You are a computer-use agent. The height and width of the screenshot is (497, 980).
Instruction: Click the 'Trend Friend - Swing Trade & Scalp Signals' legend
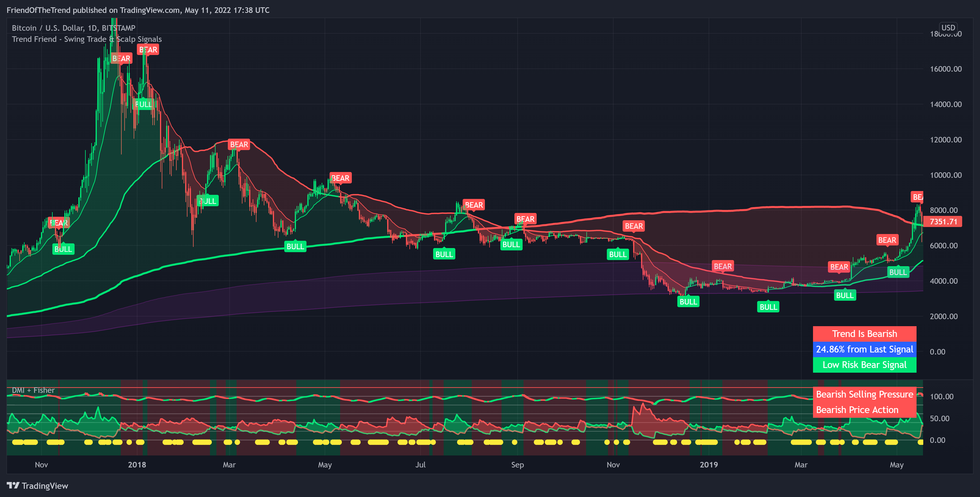point(87,39)
